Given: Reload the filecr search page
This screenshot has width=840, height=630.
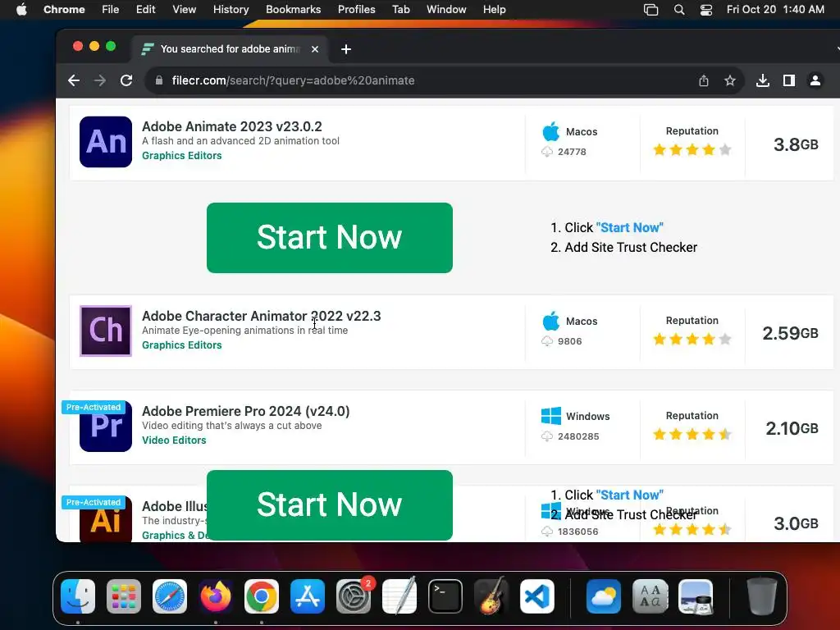Looking at the screenshot, I should [126, 80].
